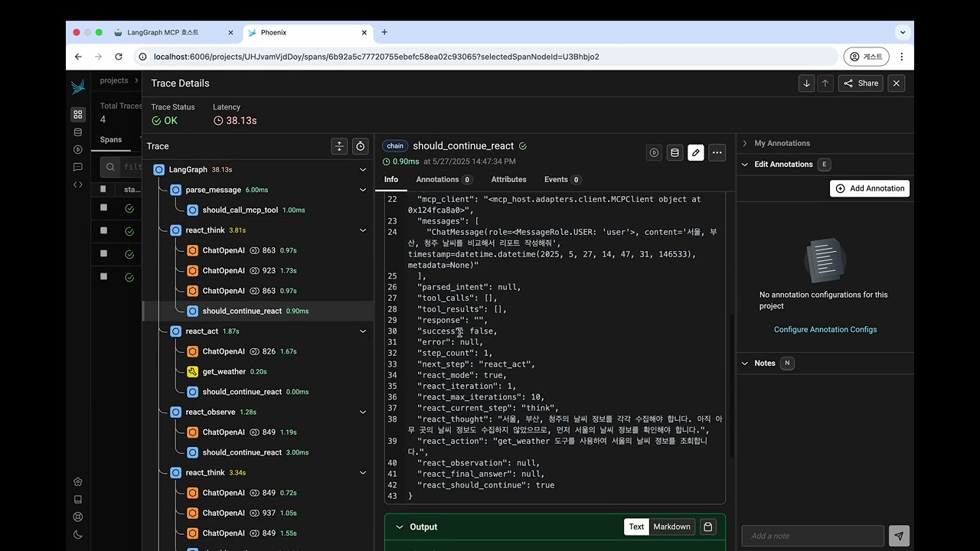Collapse the parse_message span
This screenshot has height=551, width=980.
(363, 190)
